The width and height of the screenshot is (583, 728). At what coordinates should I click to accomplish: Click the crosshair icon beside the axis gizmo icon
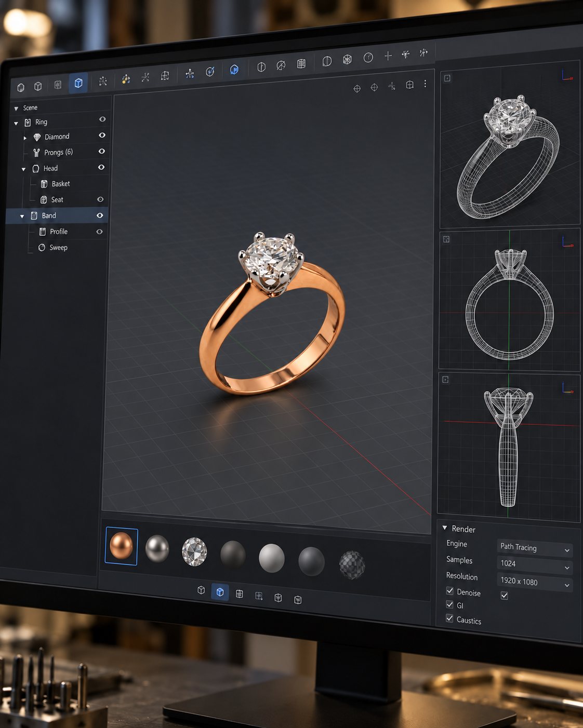pos(374,87)
